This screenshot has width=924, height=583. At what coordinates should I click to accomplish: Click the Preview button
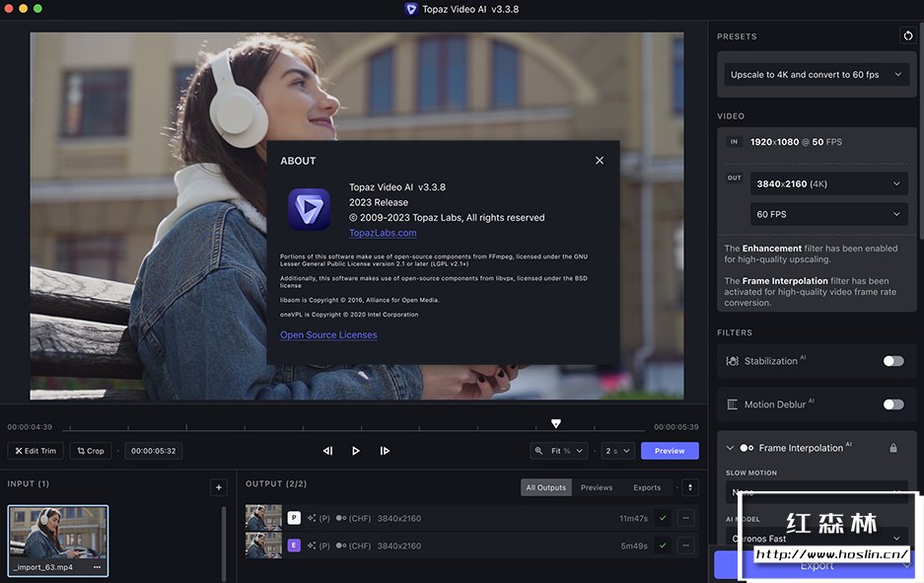670,451
